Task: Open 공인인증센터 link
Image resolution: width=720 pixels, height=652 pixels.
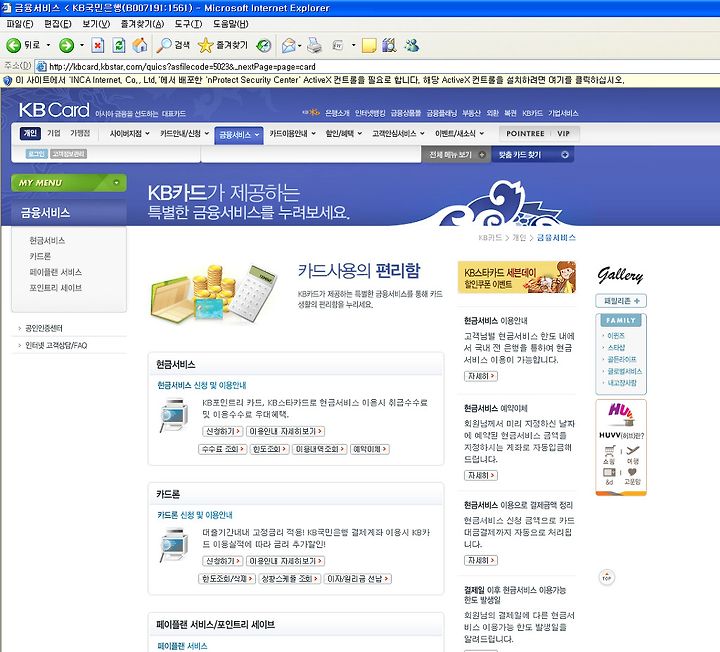Action: coord(43,328)
